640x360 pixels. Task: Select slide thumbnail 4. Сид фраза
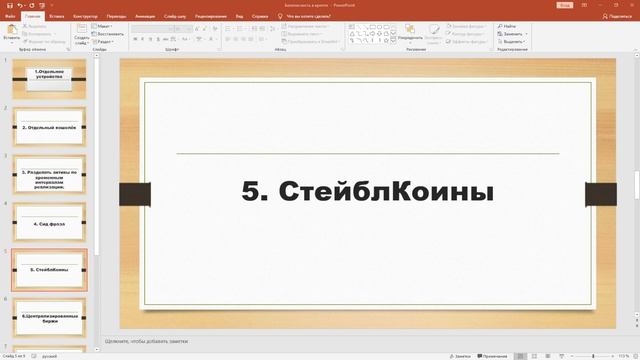[x=49, y=222]
